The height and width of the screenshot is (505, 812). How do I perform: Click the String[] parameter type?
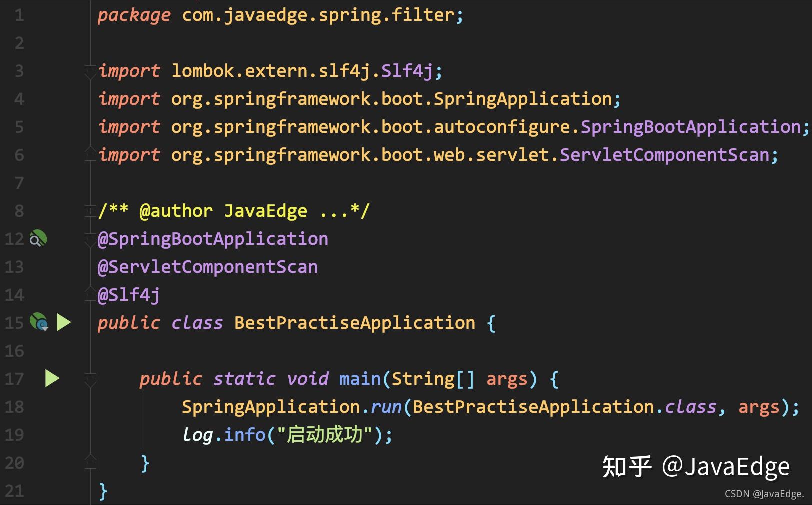point(433,379)
